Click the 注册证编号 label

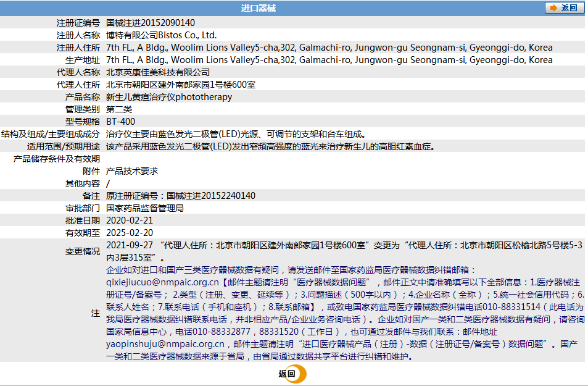[78, 23]
